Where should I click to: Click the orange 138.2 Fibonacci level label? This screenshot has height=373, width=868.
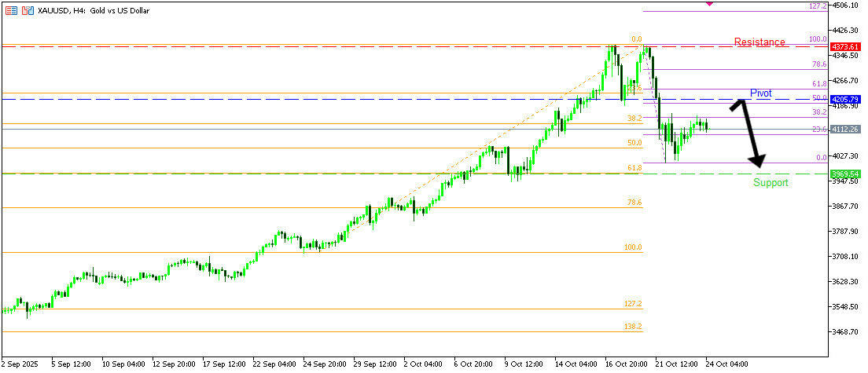click(x=634, y=326)
